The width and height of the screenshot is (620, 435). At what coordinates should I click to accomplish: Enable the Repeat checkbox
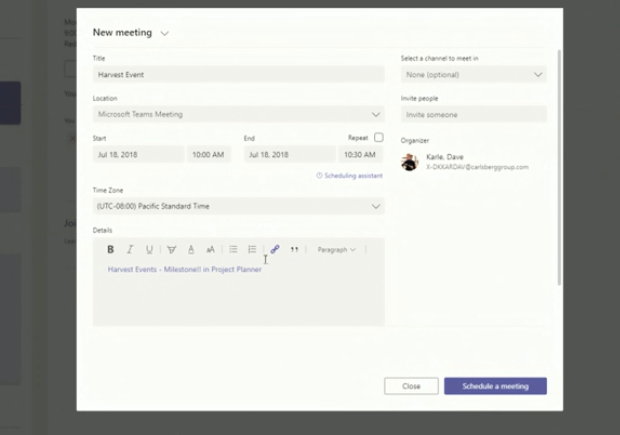pos(378,138)
